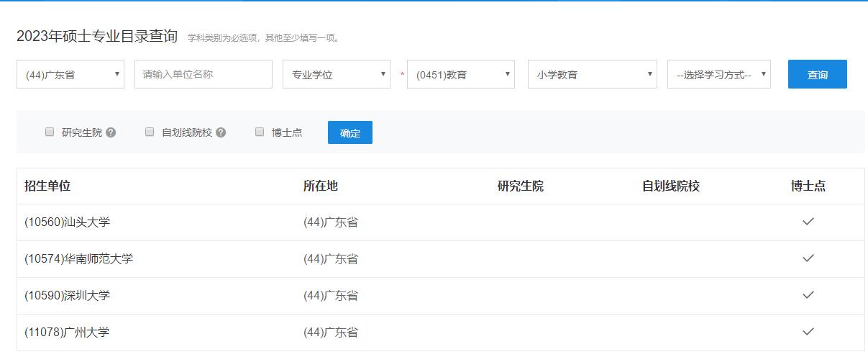The height and width of the screenshot is (357, 868).
Task: Expand the 小学教育 major dropdown
Action: coord(593,74)
